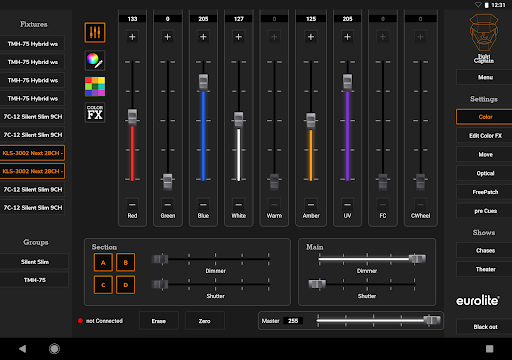Image resolution: width=512 pixels, height=360 pixels.
Task: Click the UV fader handle
Action: coord(347,82)
